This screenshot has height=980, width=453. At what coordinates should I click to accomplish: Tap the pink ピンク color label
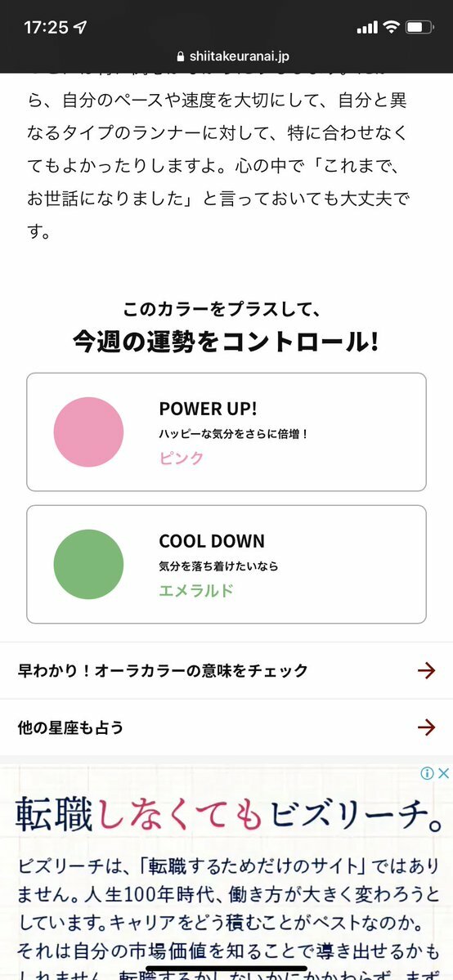tap(182, 459)
